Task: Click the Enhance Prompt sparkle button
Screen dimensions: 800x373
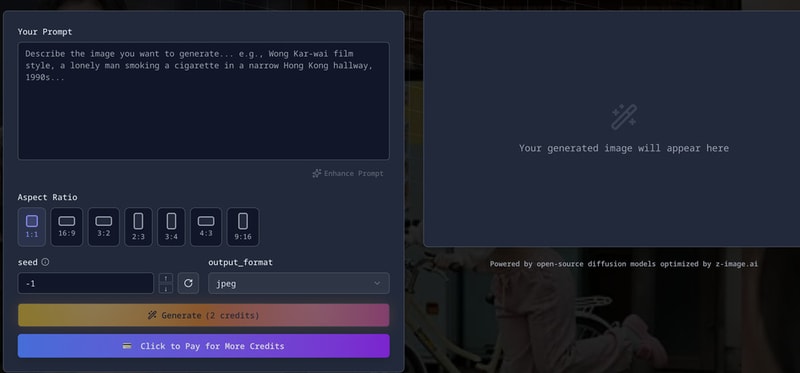Action: point(348,173)
